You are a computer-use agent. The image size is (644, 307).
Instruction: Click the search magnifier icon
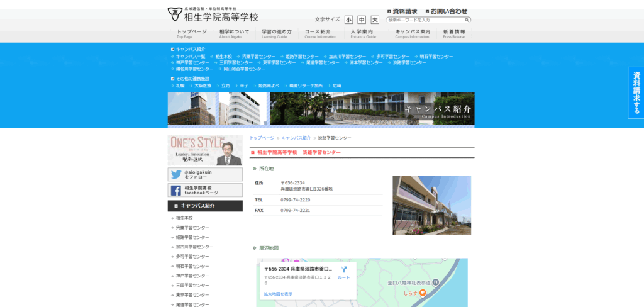(x=467, y=20)
